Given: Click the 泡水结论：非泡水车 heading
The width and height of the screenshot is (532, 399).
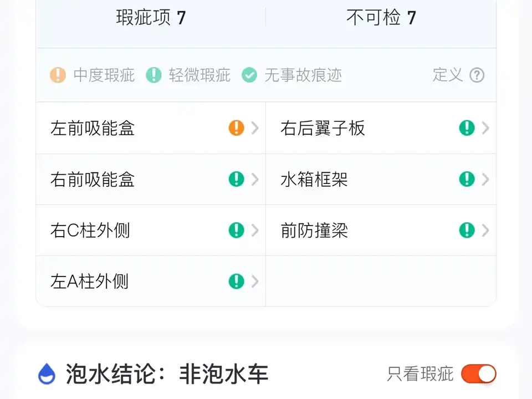Looking at the screenshot, I should click(x=167, y=375).
